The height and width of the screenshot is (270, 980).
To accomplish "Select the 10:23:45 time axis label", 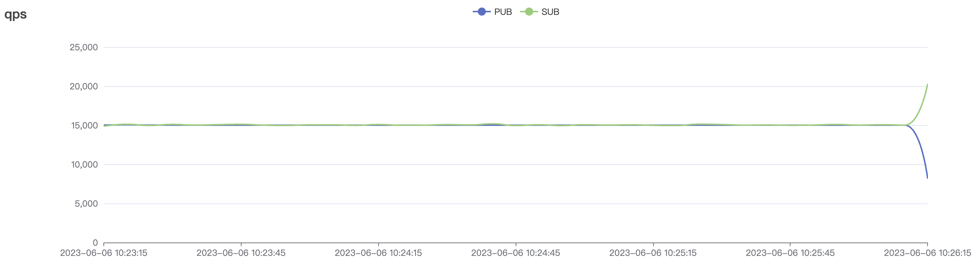I will (x=241, y=253).
